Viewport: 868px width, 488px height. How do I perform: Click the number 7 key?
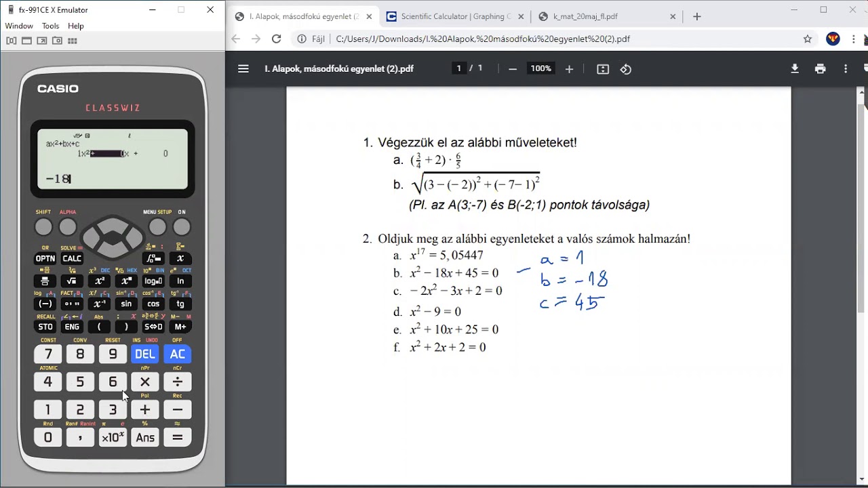click(x=47, y=354)
